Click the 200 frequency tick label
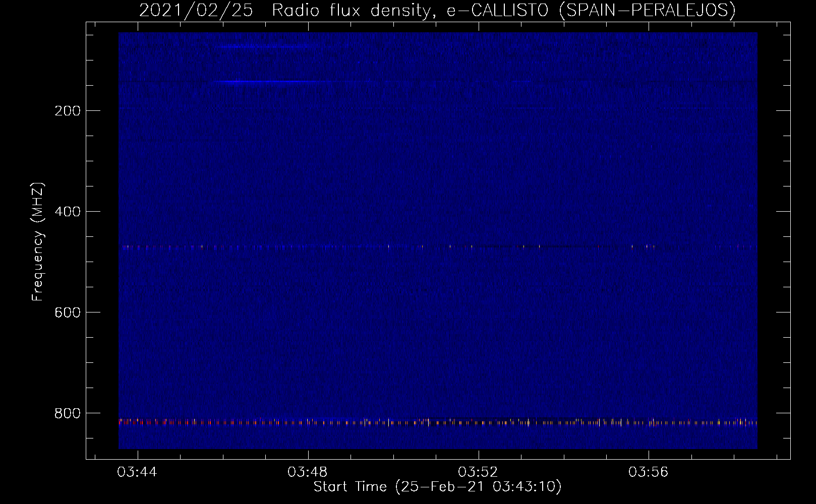Screen dimensions: 816x504 coord(68,111)
